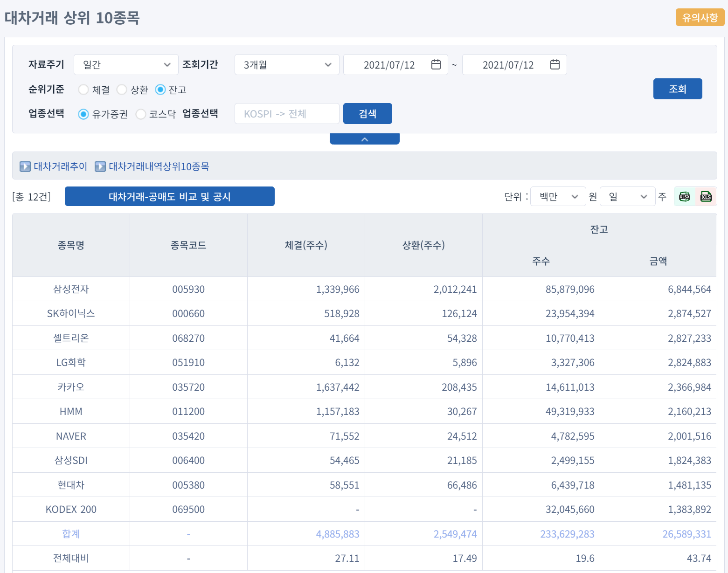Image resolution: width=728 pixels, height=573 pixels.
Task: Expand the 자료주기 일간 dropdown
Action: coord(126,65)
